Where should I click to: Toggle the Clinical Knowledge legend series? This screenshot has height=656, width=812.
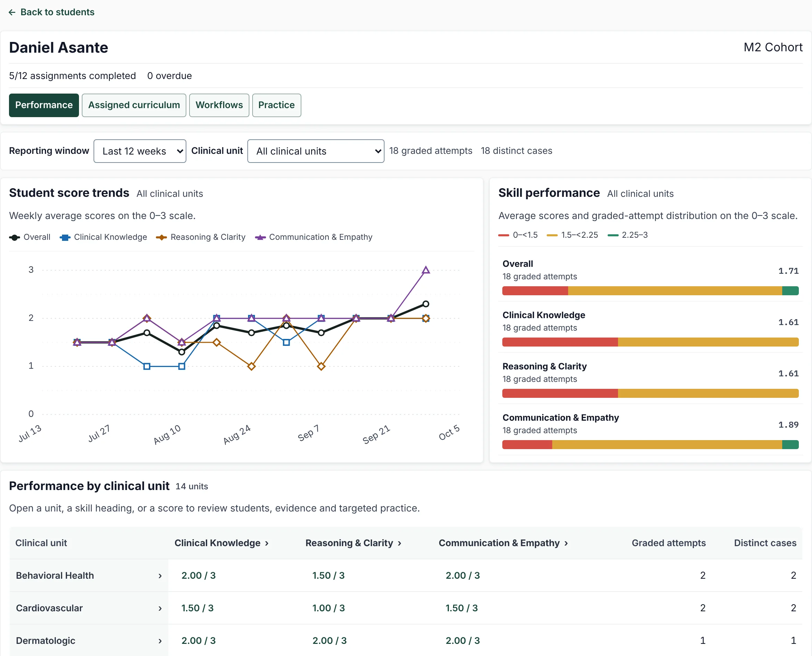pyautogui.click(x=103, y=237)
